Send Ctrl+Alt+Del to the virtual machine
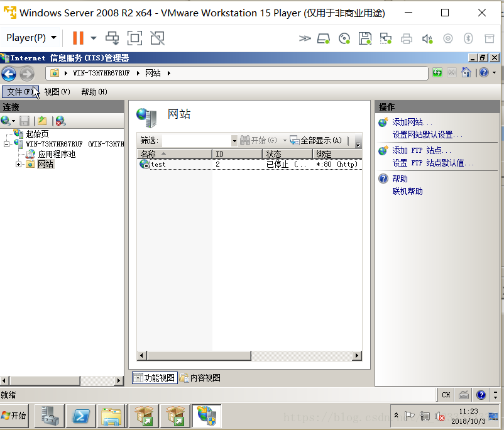 tap(112, 38)
